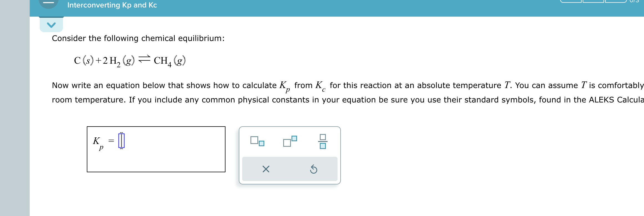
Task: Click the undo arrow to reset entry
Action: click(313, 169)
